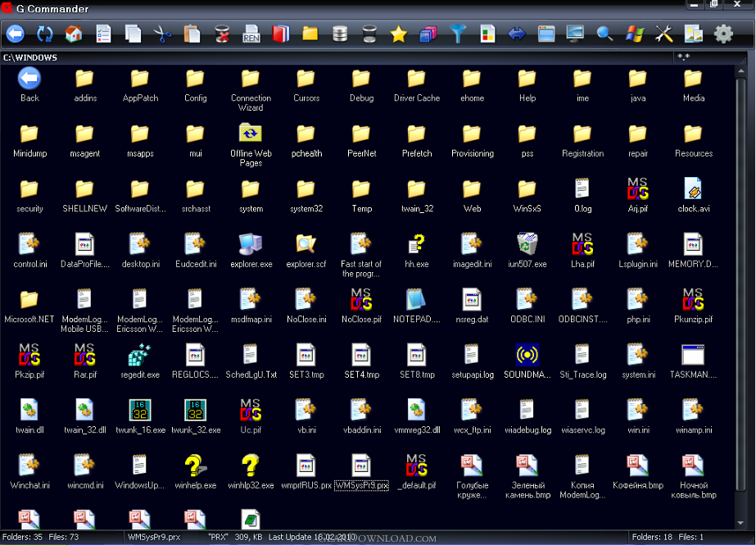Select the Кофейня.bmp image file
The image size is (756, 545).
pyautogui.click(x=638, y=473)
